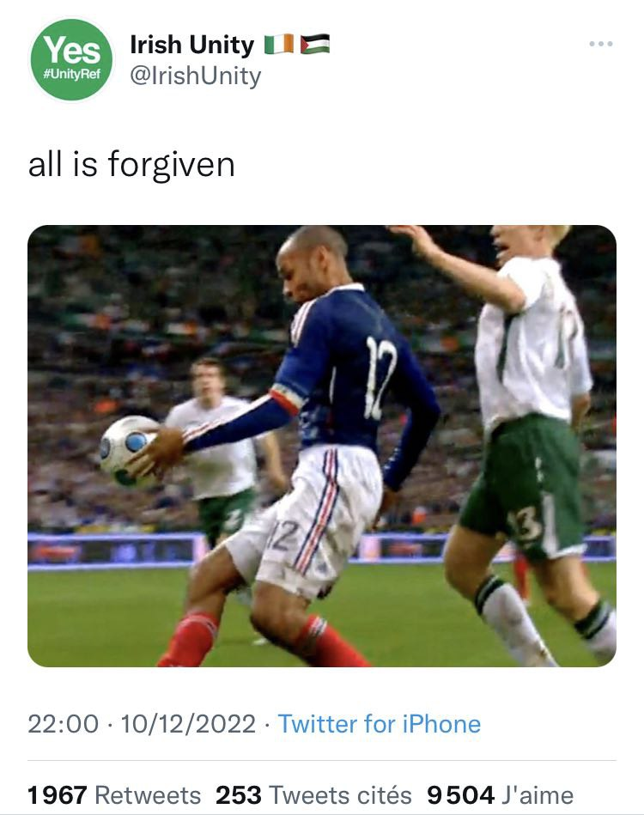The image size is (644, 815).
Task: View the 9504 J'aime list
Action: coord(500,795)
